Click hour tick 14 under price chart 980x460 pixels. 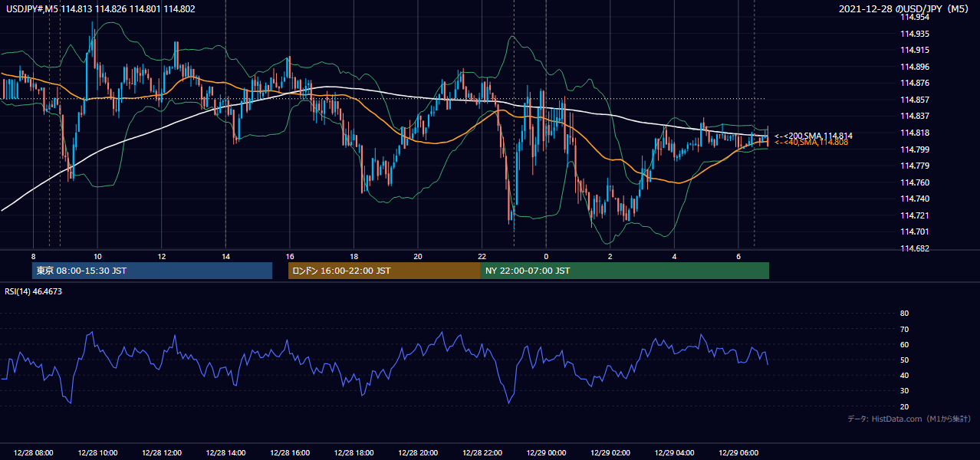point(225,256)
